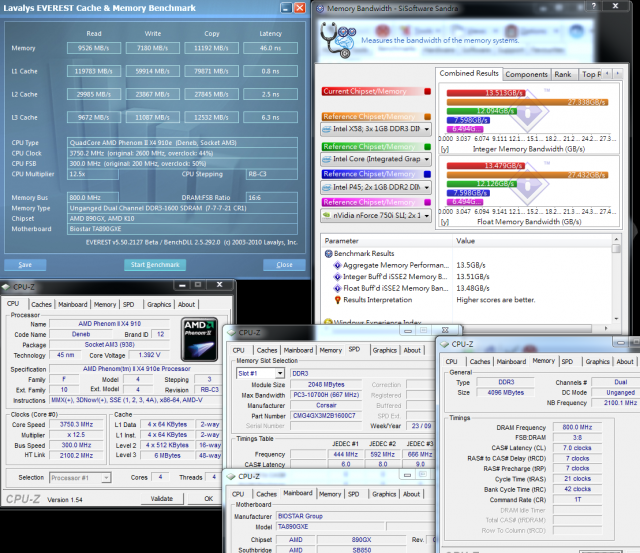The width and height of the screenshot is (640, 553).
Task: Click OK button in CPU-Z window
Action: tap(209, 499)
